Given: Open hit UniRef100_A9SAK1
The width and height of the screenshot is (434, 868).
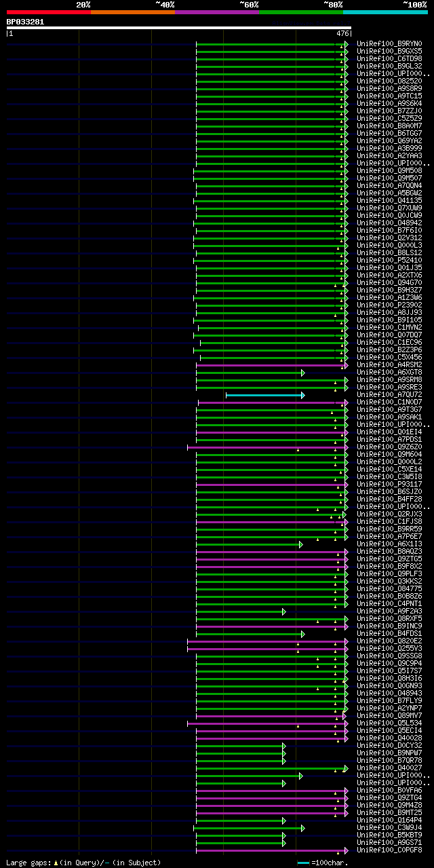Looking at the screenshot, I should pos(389,417).
